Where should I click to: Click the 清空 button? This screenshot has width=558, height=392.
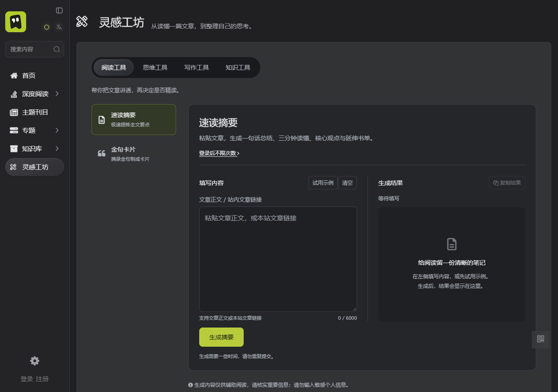click(347, 183)
